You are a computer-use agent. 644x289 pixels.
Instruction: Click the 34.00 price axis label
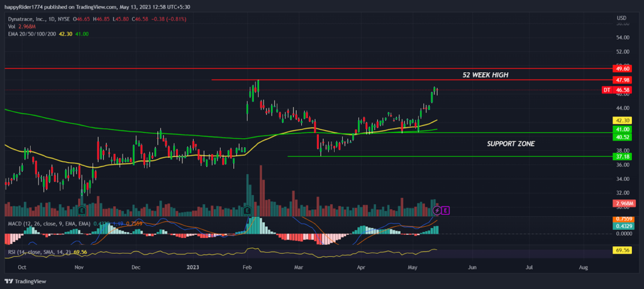[623, 179]
